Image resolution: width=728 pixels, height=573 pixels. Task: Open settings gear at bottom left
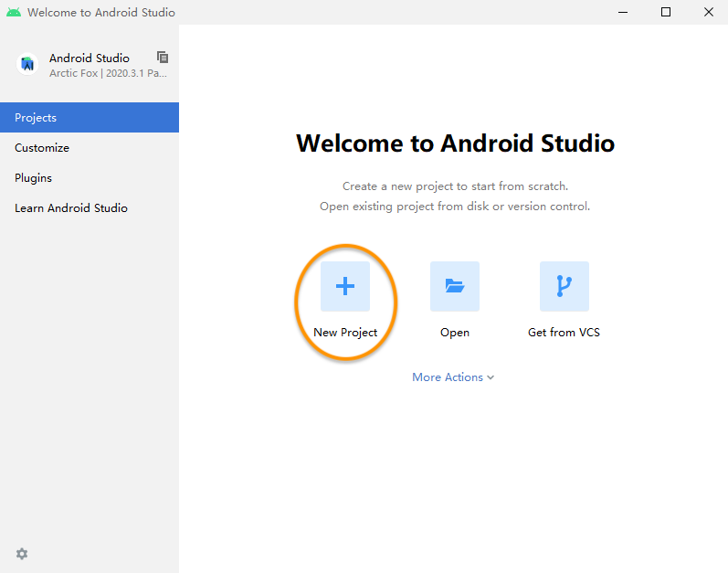click(22, 554)
